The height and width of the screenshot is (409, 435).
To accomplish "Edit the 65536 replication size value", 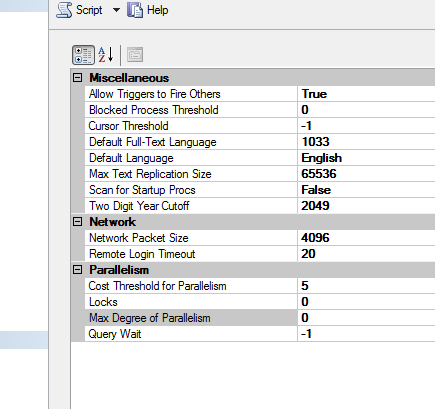I will (x=366, y=174).
